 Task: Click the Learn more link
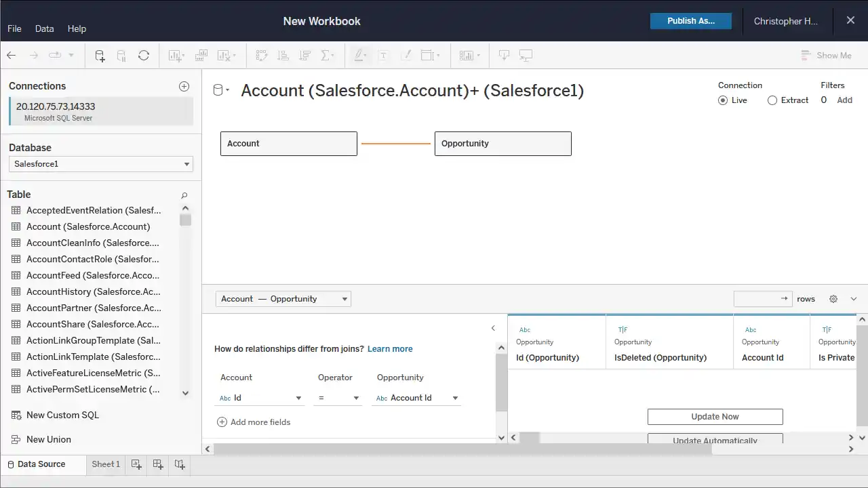tap(390, 349)
